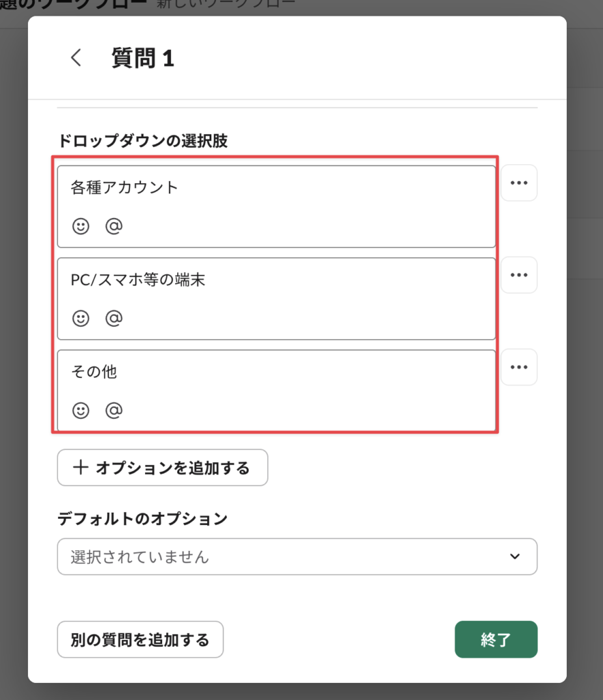603x700 pixels.
Task: Click the 質問 1 dialog title
Action: click(x=143, y=59)
